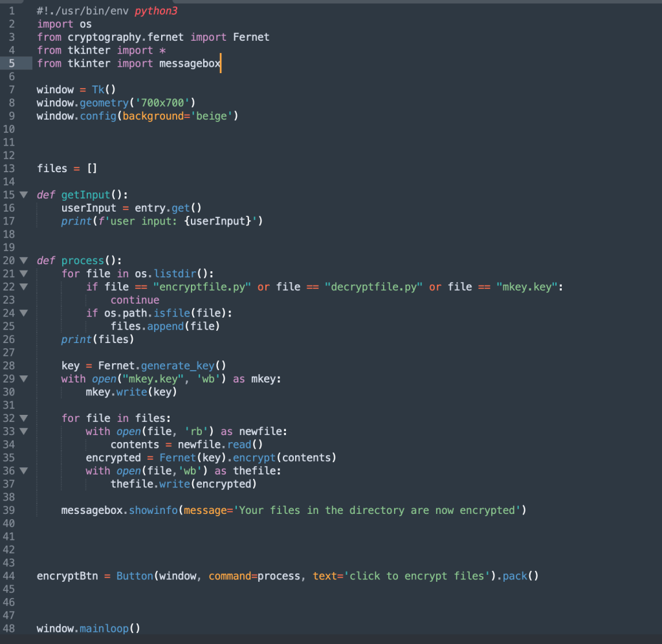Collapse the process function definition fold arrow
The width and height of the screenshot is (662, 644).
24,260
